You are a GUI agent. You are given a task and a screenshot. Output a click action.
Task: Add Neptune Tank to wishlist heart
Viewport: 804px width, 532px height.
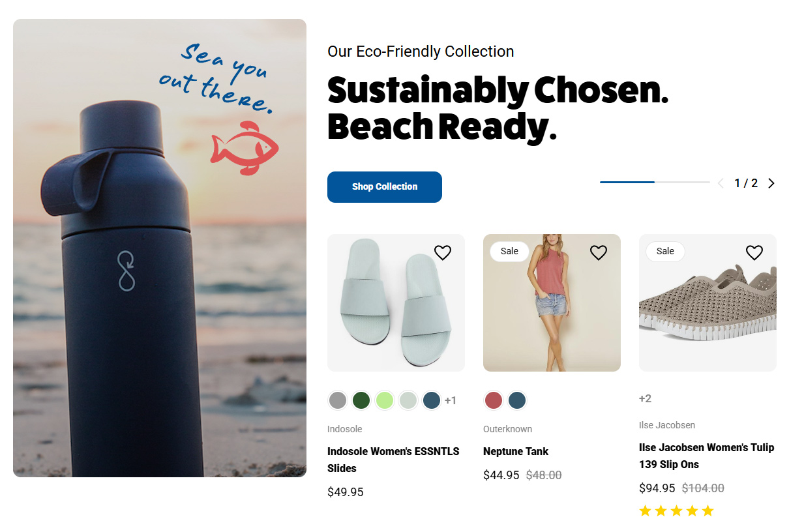pyautogui.click(x=599, y=253)
